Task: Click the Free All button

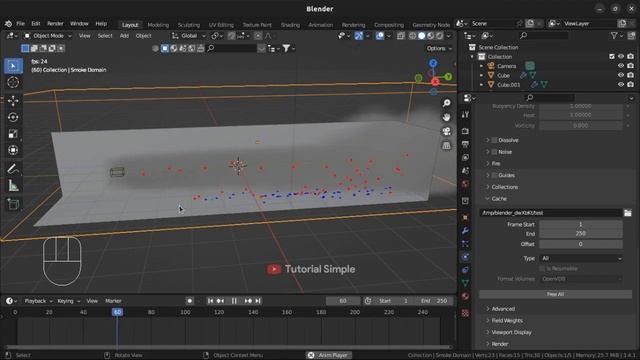Action: pos(555,294)
